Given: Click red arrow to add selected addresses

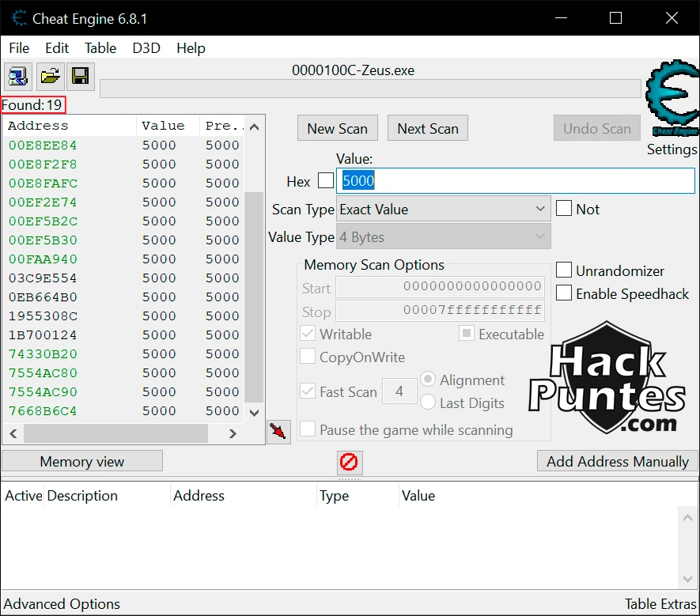Looking at the screenshot, I should click(278, 432).
